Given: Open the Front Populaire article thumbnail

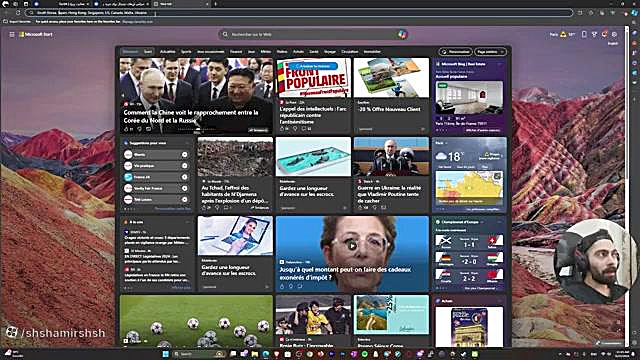Looking at the screenshot, I should (313, 78).
